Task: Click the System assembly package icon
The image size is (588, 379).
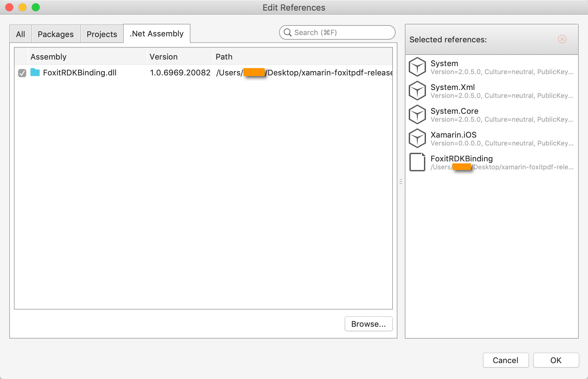Action: click(x=417, y=67)
